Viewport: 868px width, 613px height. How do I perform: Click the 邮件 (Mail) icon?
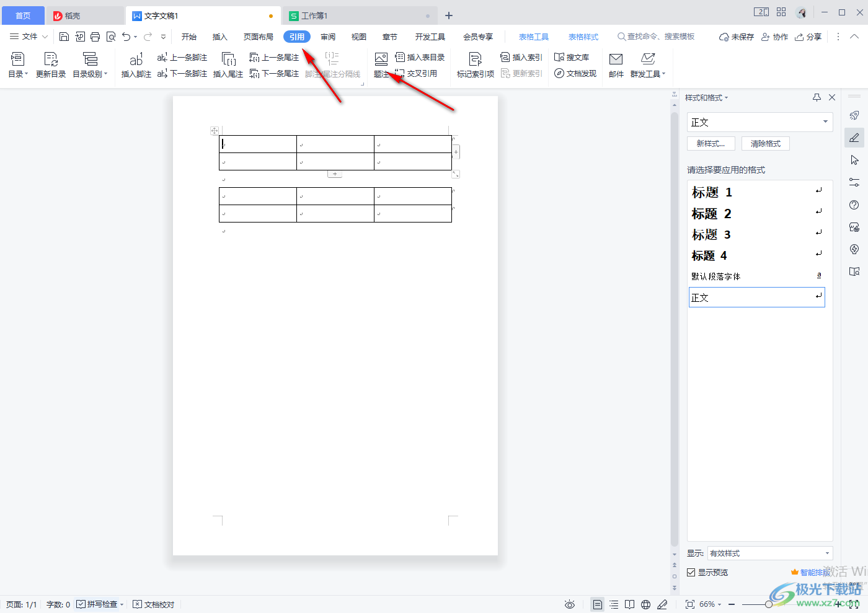[x=616, y=65]
